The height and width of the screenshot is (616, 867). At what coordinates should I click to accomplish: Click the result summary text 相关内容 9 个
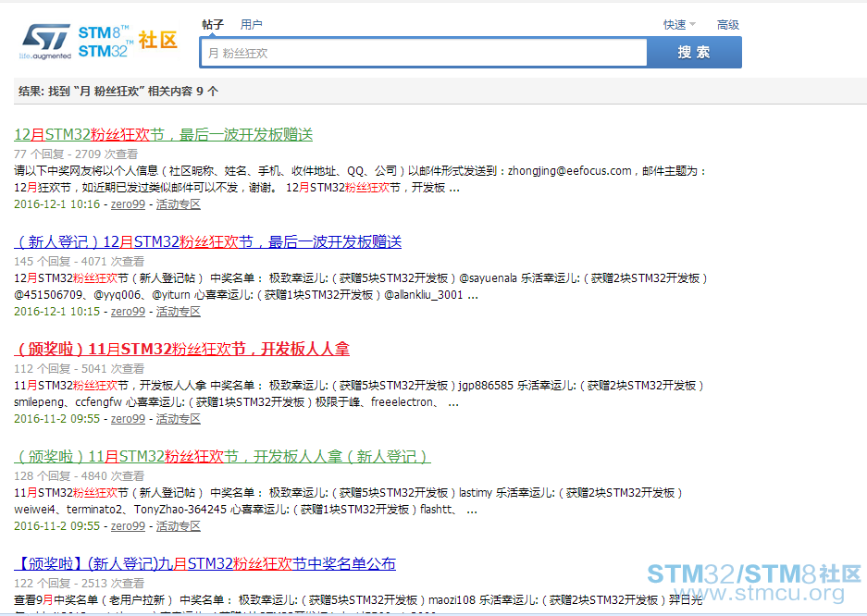click(x=183, y=92)
